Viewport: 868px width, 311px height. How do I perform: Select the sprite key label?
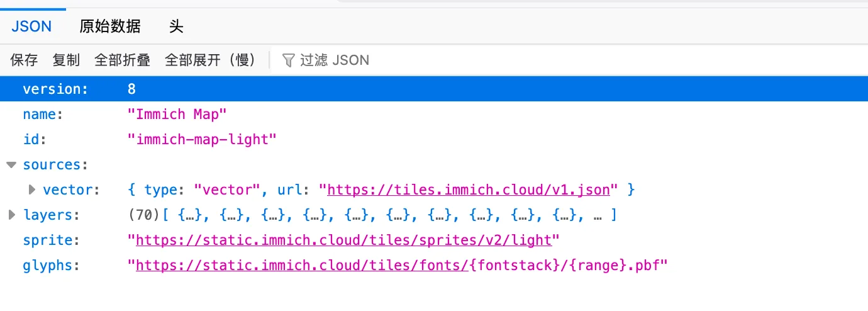point(43,240)
